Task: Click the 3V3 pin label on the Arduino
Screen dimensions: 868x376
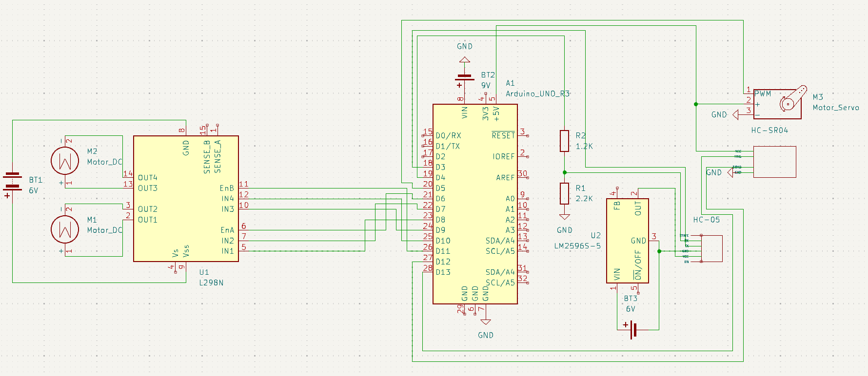Action: pos(486,113)
